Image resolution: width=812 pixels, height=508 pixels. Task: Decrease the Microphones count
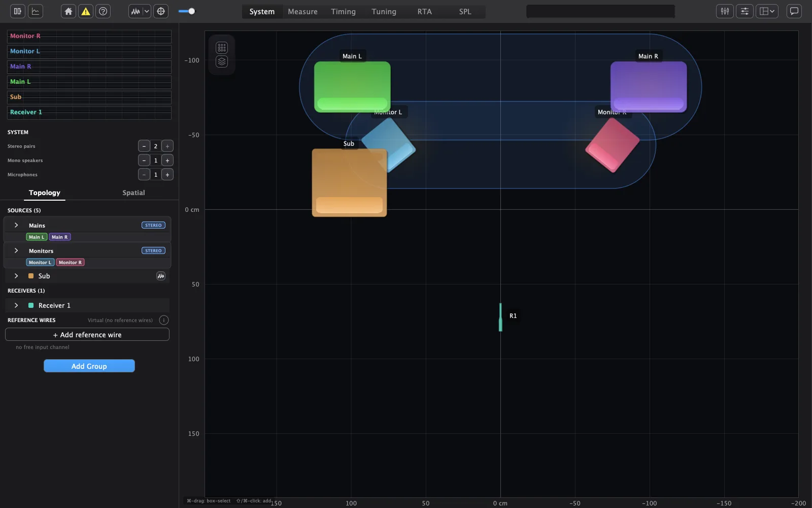(144, 175)
